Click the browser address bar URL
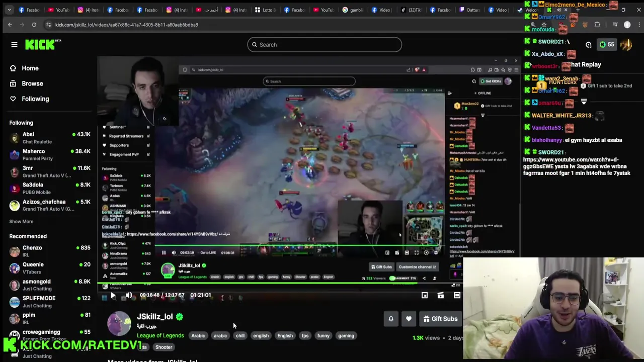Viewport: 644px width, 362px height. click(x=127, y=25)
